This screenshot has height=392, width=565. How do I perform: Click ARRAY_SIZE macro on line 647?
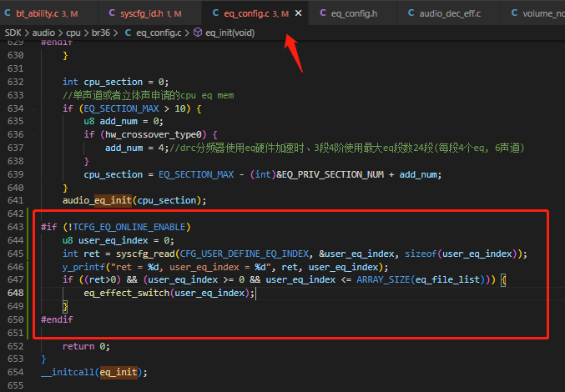coord(383,279)
